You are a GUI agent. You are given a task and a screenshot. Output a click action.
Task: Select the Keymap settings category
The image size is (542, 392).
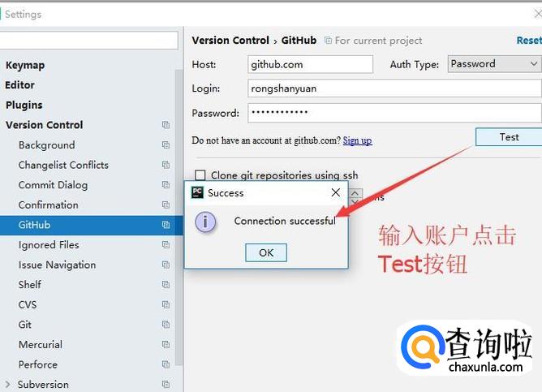pyautogui.click(x=25, y=65)
